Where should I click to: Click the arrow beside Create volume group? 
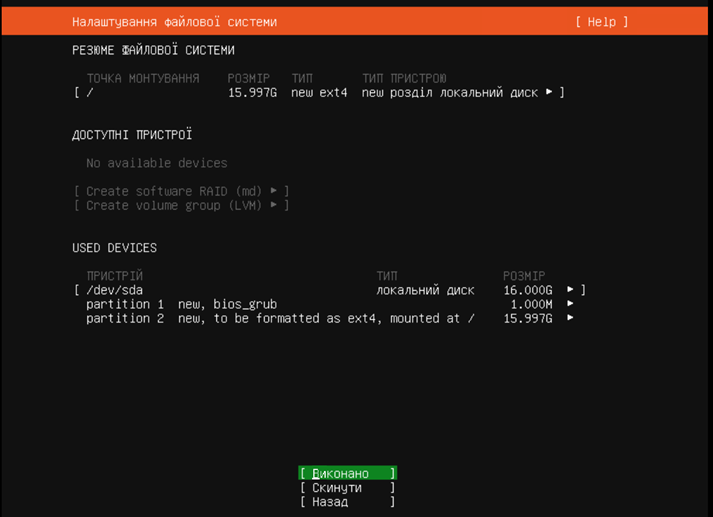point(274,205)
